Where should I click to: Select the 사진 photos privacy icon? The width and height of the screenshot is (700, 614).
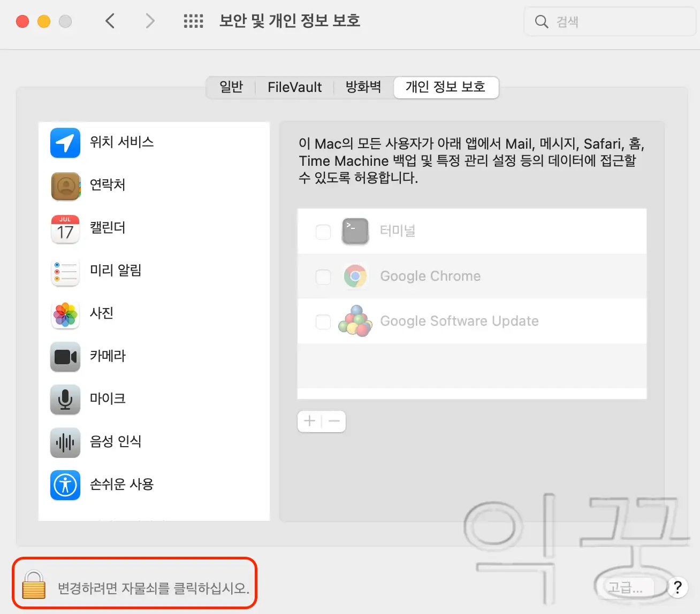pos(65,314)
